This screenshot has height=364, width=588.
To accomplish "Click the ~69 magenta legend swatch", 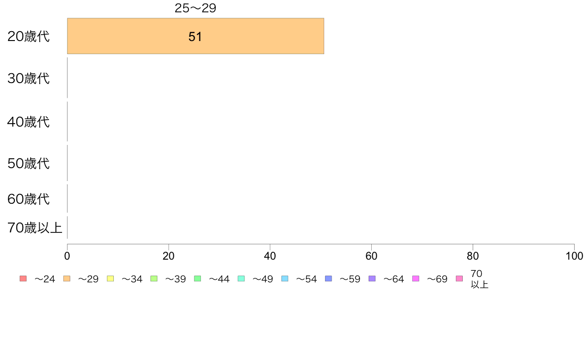I will (415, 278).
